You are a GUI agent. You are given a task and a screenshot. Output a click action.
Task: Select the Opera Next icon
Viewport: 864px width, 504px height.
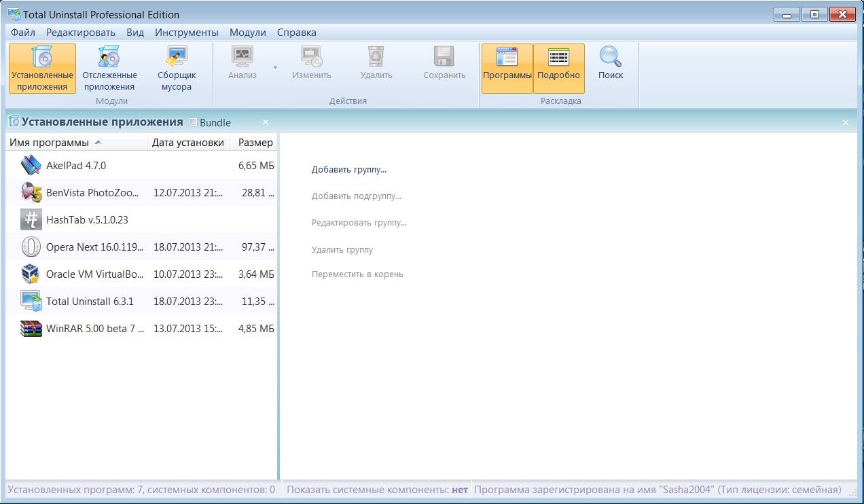[31, 247]
